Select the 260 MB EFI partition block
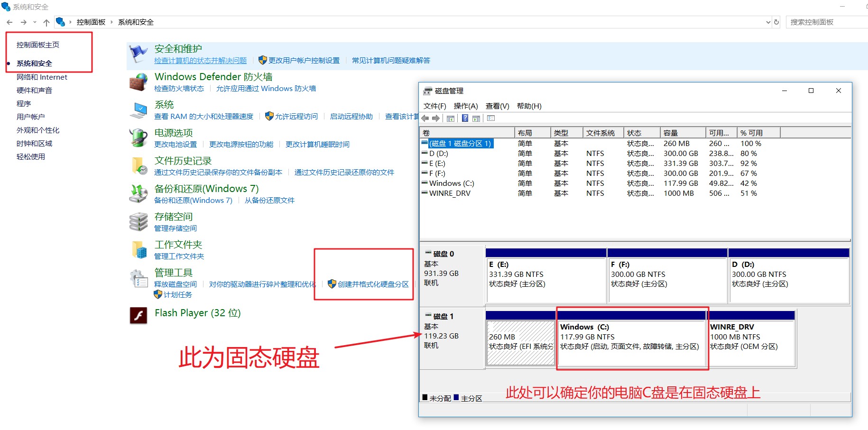This screenshot has height=430, width=868. 520,338
